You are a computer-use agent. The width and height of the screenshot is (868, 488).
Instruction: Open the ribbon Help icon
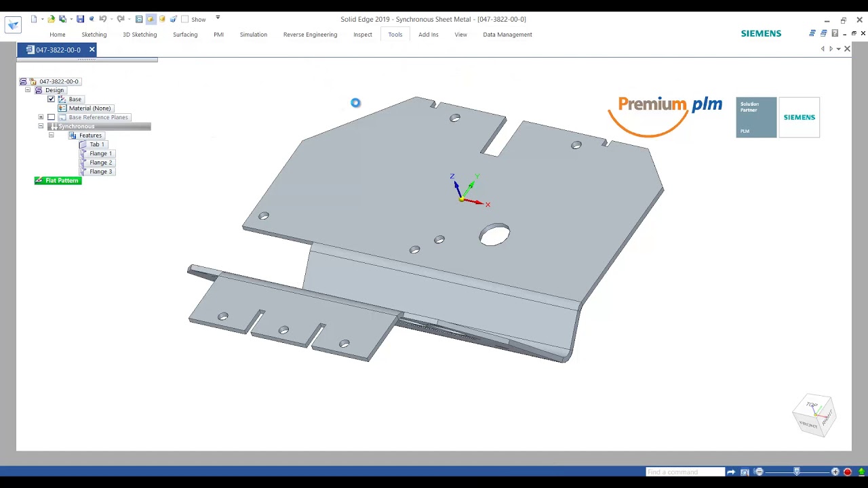[x=835, y=33]
